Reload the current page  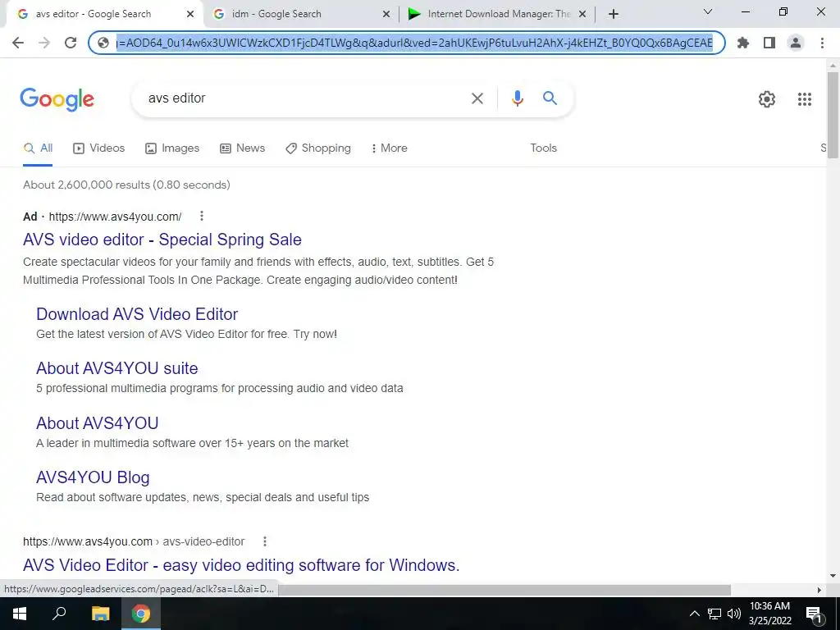[x=71, y=43]
